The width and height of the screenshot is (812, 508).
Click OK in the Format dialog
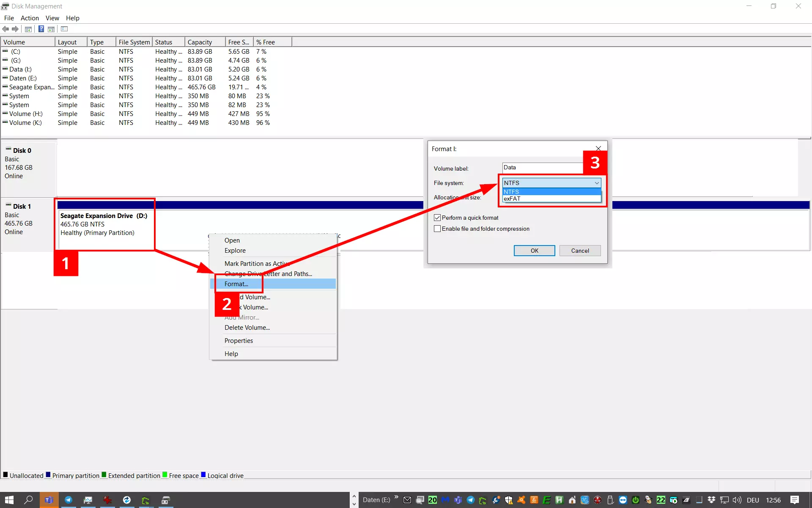535,251
